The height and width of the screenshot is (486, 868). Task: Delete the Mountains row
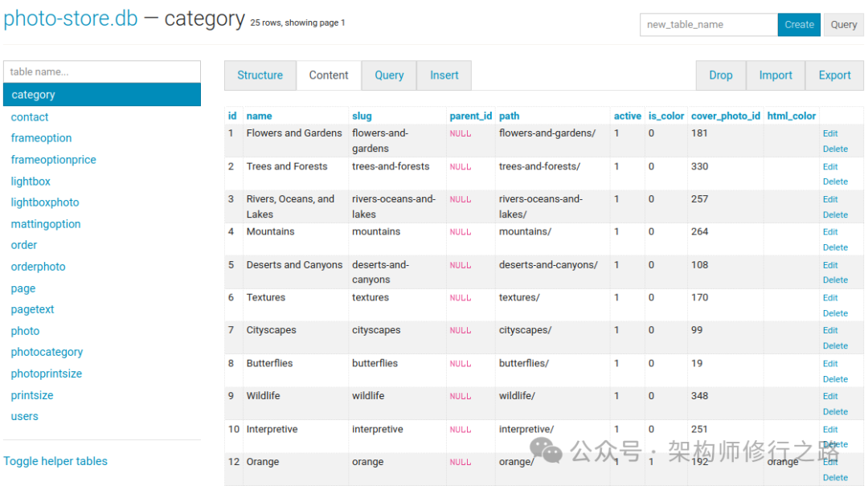click(835, 247)
